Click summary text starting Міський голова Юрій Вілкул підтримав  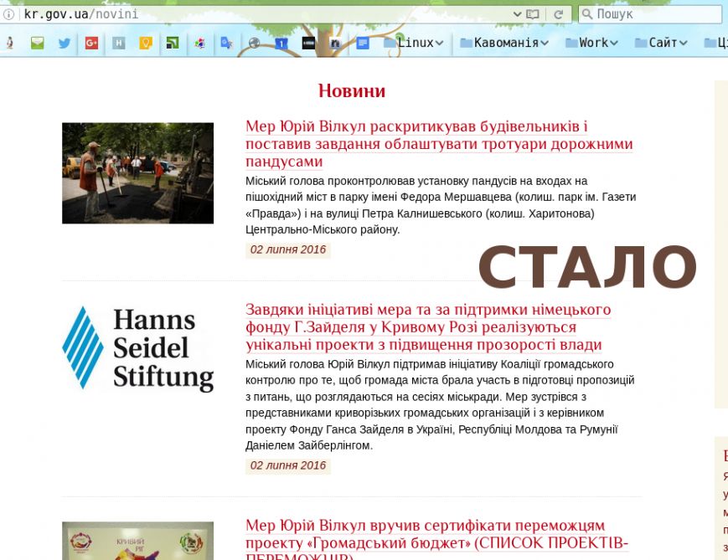pos(440,404)
